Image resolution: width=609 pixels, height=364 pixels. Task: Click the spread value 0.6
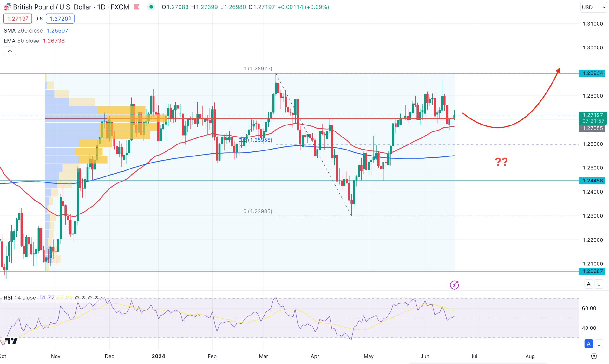click(39, 19)
